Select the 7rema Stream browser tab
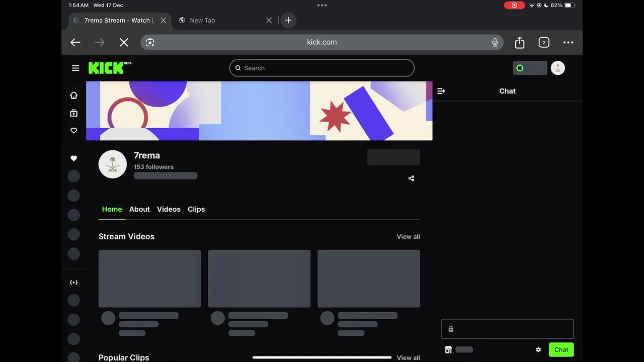644x362 pixels. pos(120,20)
